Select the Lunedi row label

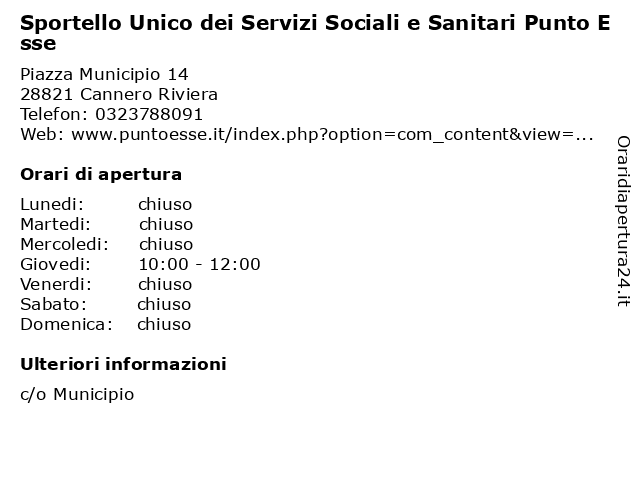pos(52,204)
